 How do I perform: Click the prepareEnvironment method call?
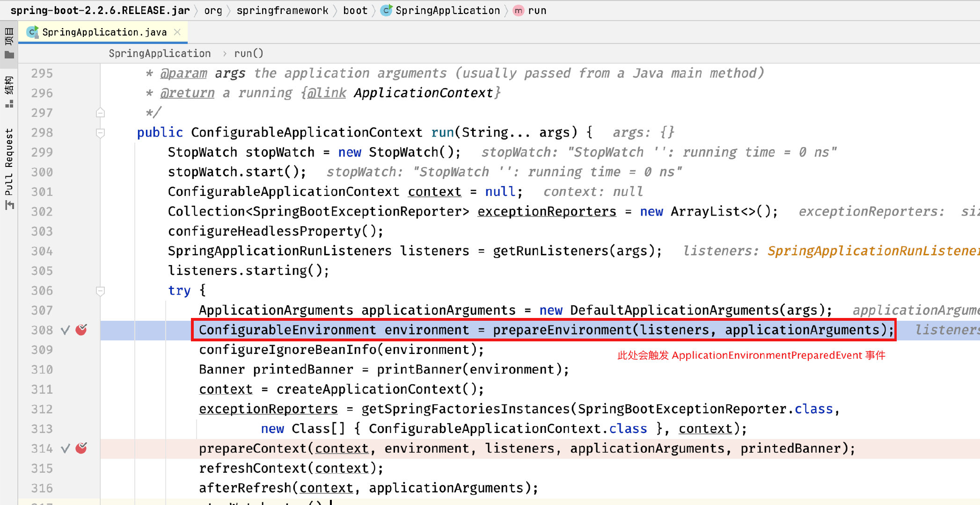(x=562, y=330)
